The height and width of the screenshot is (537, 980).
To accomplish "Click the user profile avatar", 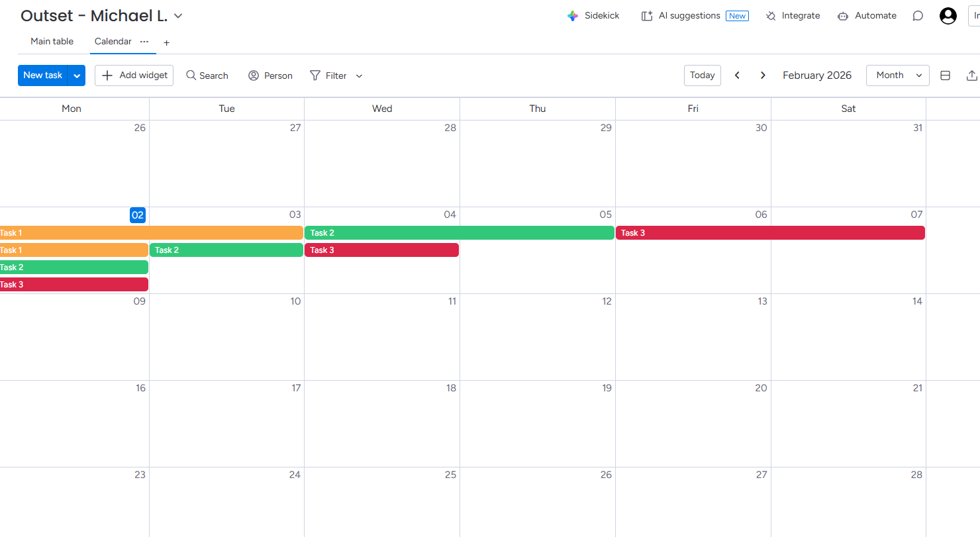I will [x=948, y=16].
